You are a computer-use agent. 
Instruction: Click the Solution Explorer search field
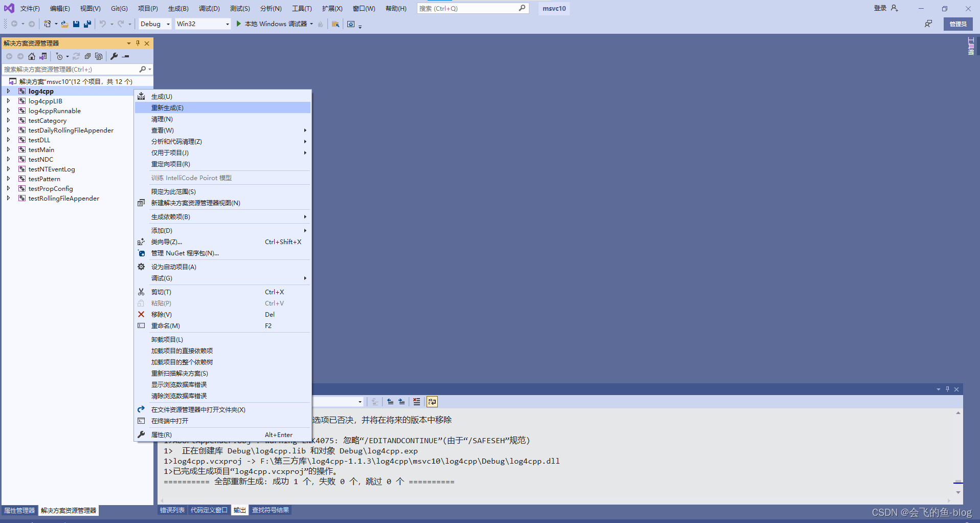[x=71, y=69]
